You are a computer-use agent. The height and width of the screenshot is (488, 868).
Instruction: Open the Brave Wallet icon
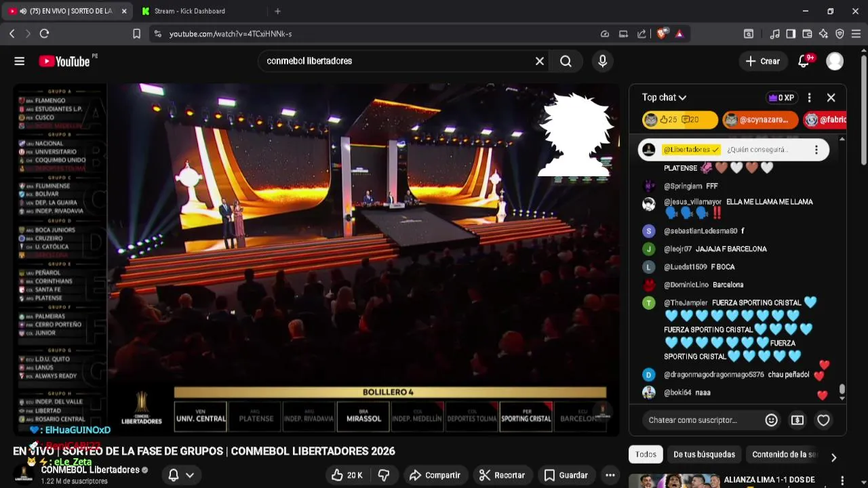pyautogui.click(x=807, y=33)
